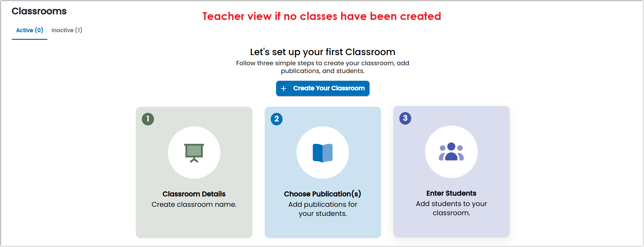Click the "Follow three simple steps" instructions

coord(323,67)
